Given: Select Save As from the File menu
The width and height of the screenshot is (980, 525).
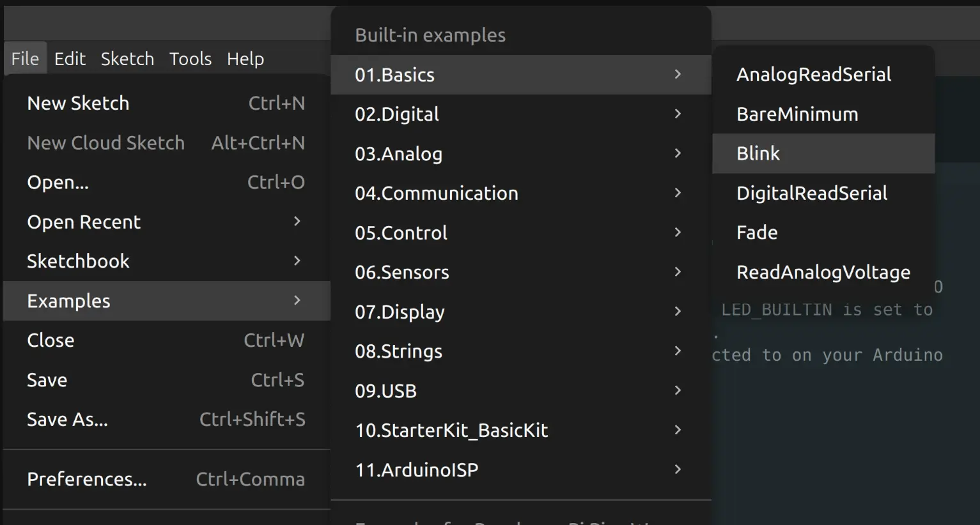Looking at the screenshot, I should click(x=67, y=419).
